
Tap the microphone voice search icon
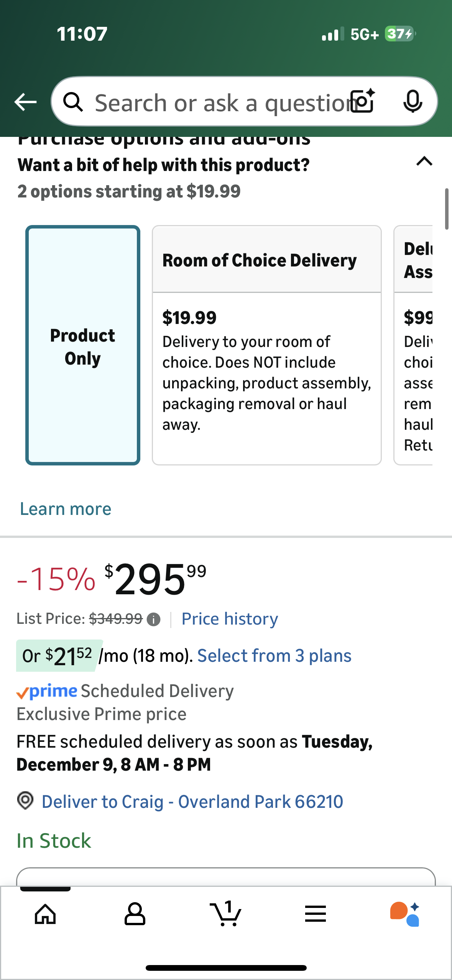pos(413,102)
